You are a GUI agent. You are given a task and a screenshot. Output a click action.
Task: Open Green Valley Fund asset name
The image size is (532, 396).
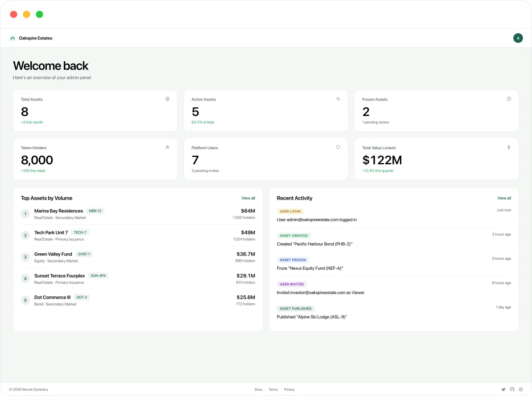(53, 254)
